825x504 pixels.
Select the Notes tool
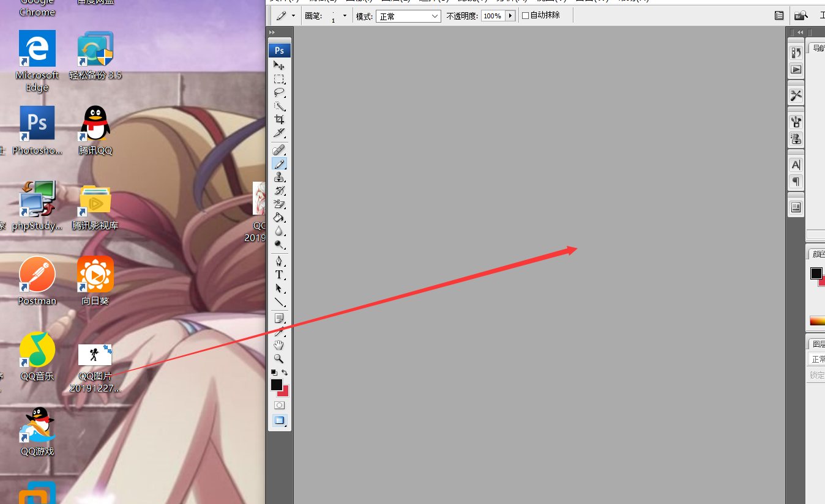pos(279,318)
